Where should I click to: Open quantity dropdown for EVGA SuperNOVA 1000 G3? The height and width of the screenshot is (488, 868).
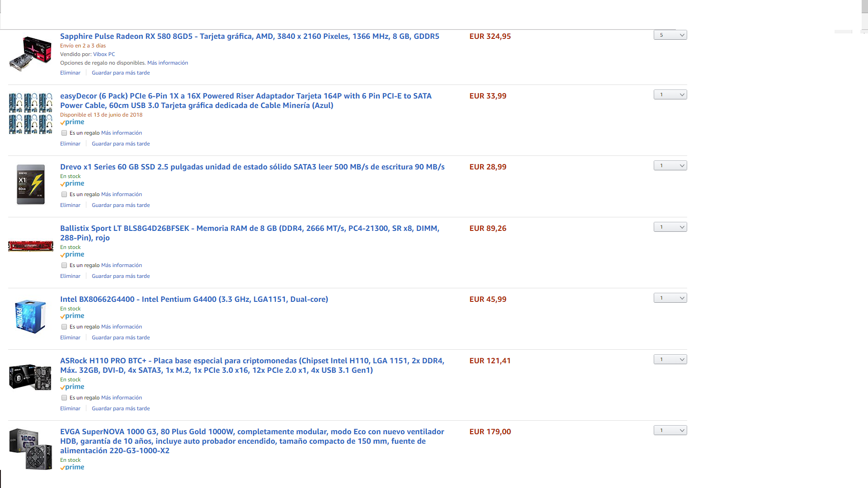670,430
